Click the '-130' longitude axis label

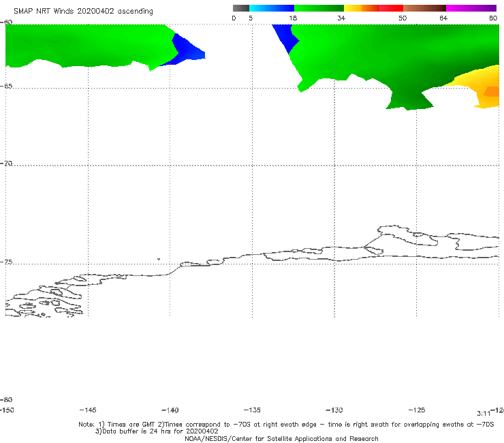coord(334,410)
